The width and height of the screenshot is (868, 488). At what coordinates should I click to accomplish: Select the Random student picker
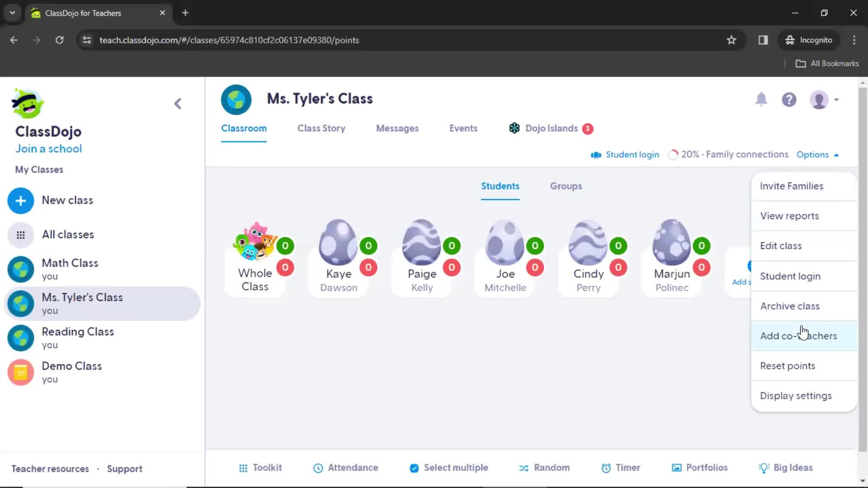[544, 468]
